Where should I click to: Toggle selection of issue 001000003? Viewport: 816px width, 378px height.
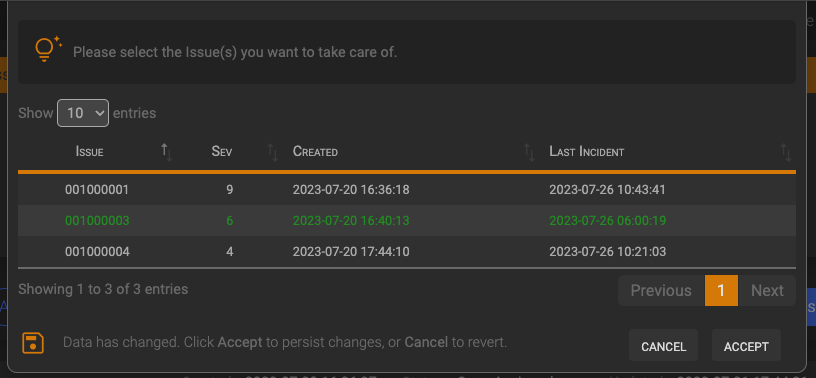[407, 221]
